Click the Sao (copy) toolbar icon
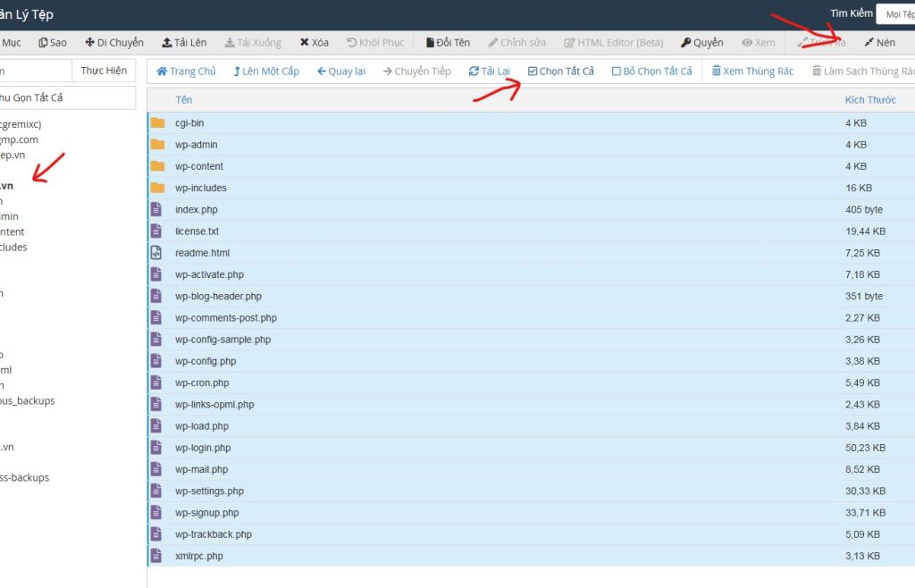The image size is (915, 588). click(53, 43)
